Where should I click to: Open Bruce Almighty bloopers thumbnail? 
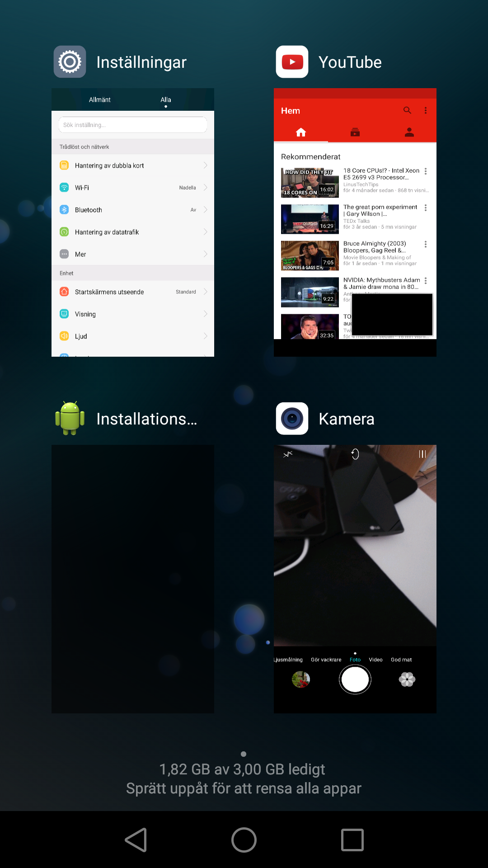[x=310, y=255]
